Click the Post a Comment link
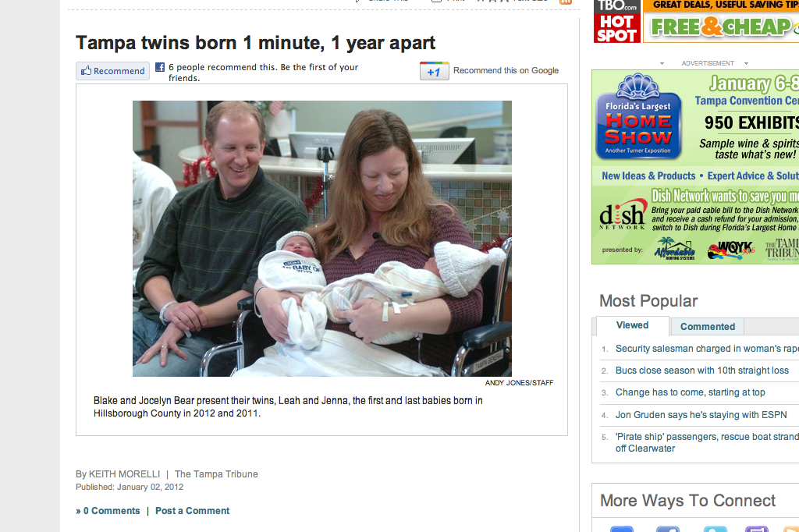799x532 pixels. coord(192,511)
